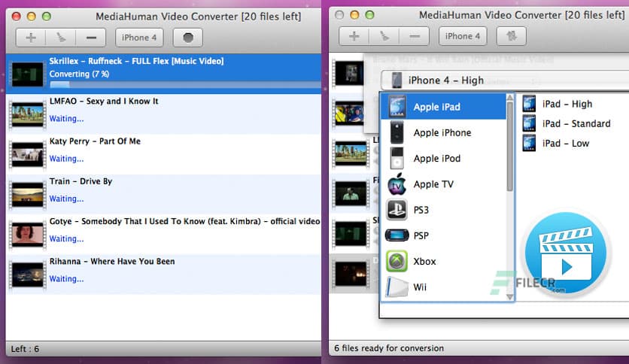629x364 pixels.
Task: Click the add file plus button in left window
Action: 31,38
